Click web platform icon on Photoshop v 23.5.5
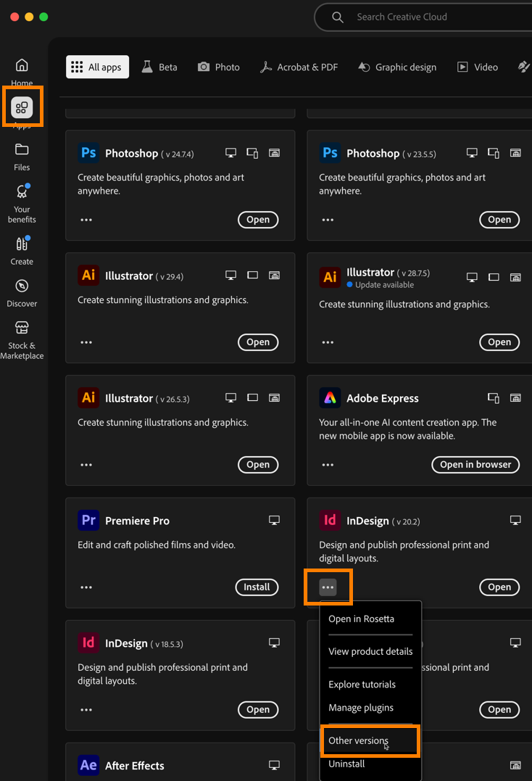The image size is (532, 781). tap(515, 153)
